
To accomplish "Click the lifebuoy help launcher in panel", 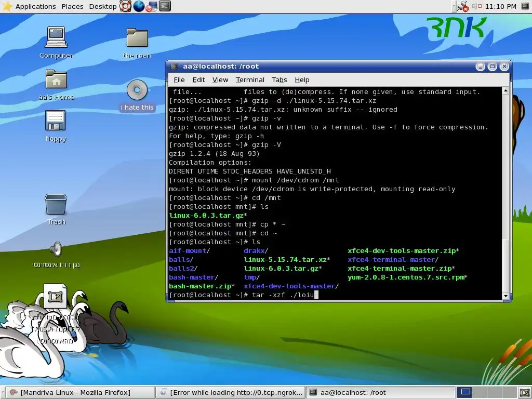I will 125,6.
